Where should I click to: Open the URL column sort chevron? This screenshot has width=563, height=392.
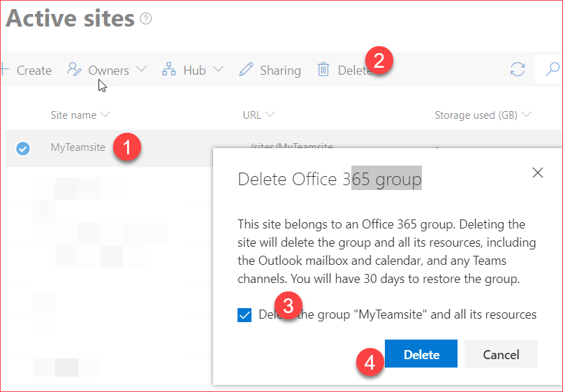click(270, 115)
